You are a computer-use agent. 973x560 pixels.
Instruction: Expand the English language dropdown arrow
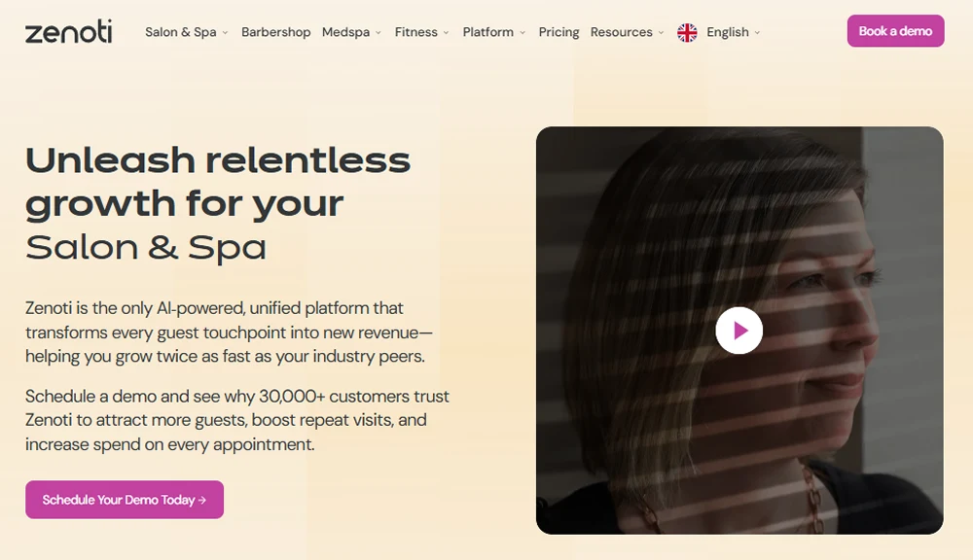(x=757, y=33)
